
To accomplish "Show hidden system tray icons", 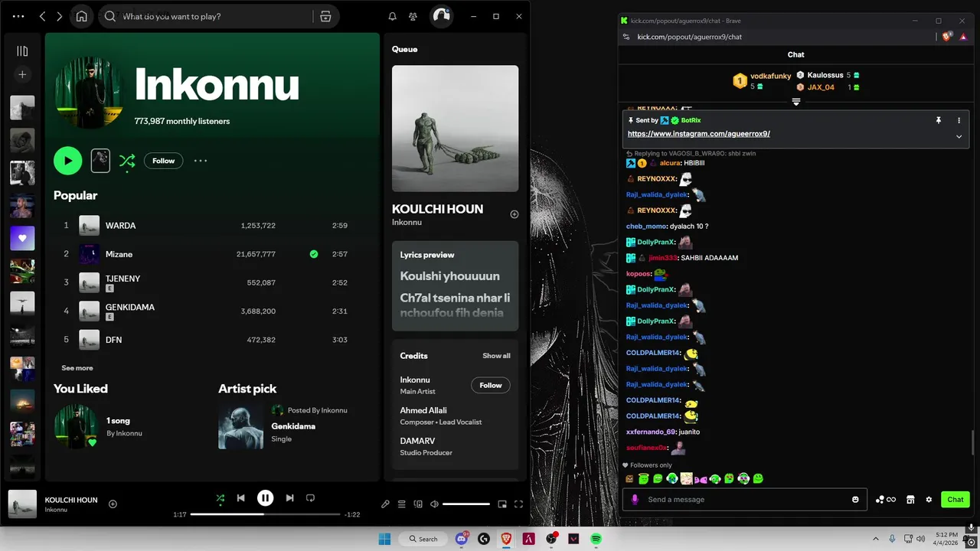I will tap(875, 539).
